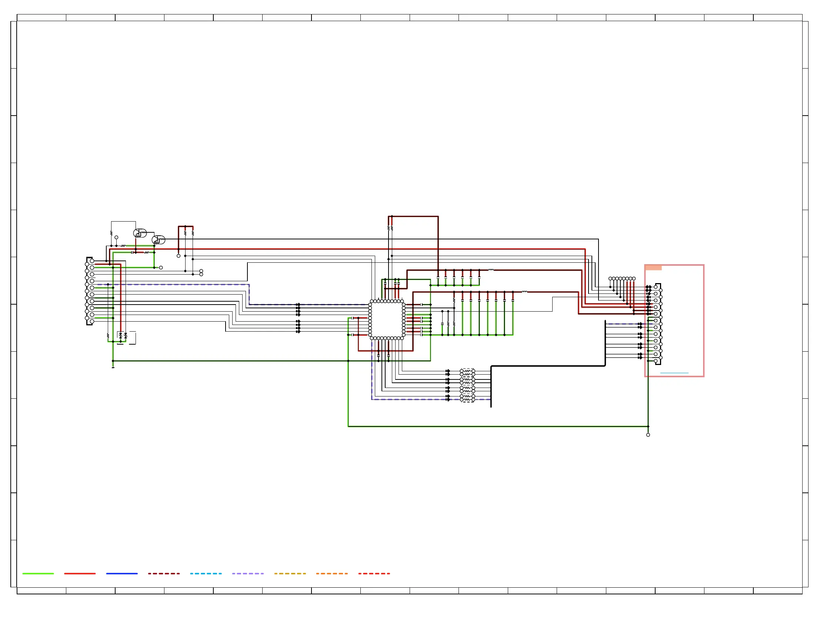
Task: Select the left-edge multi-pin connector
Action: (90, 291)
